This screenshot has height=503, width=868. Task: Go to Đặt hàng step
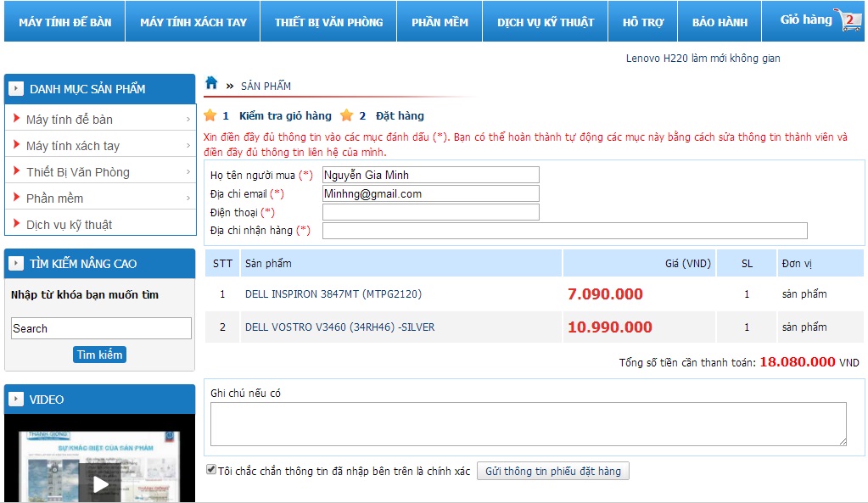pyautogui.click(x=400, y=115)
